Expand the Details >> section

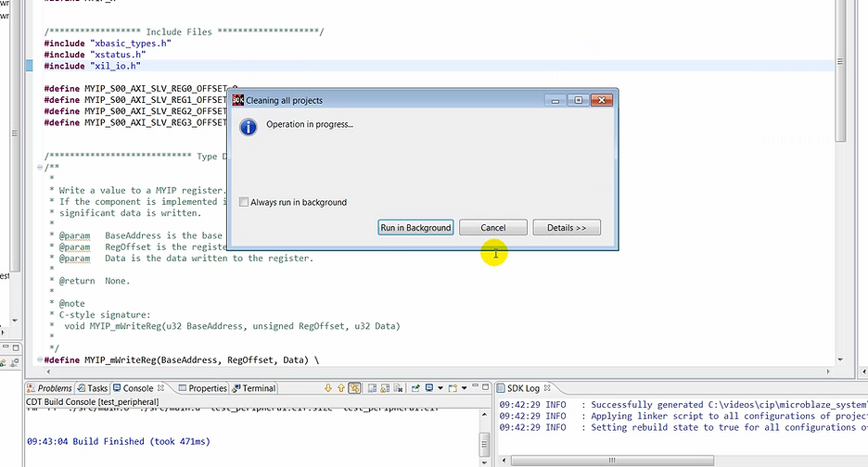[x=566, y=228]
